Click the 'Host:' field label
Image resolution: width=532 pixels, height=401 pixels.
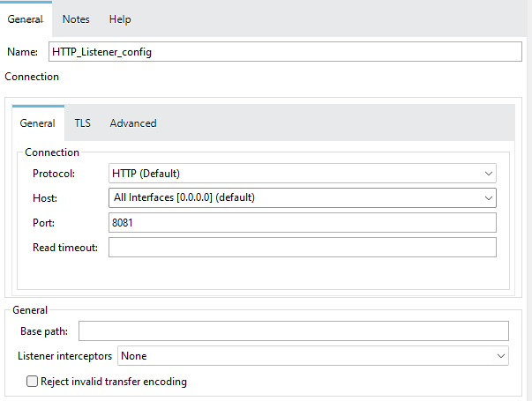45,198
